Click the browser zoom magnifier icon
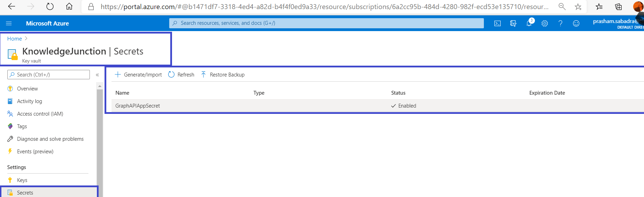 click(x=562, y=6)
